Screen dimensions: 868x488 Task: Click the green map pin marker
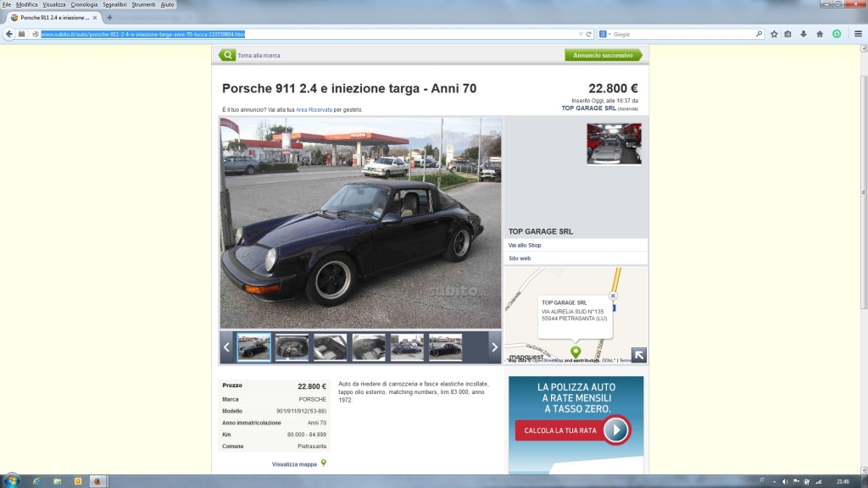point(576,352)
